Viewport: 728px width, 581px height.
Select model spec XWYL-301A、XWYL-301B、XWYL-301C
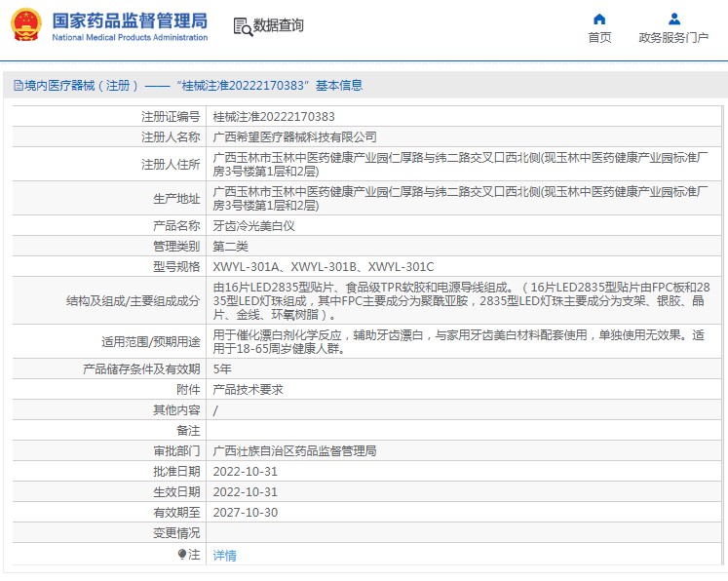(x=324, y=266)
